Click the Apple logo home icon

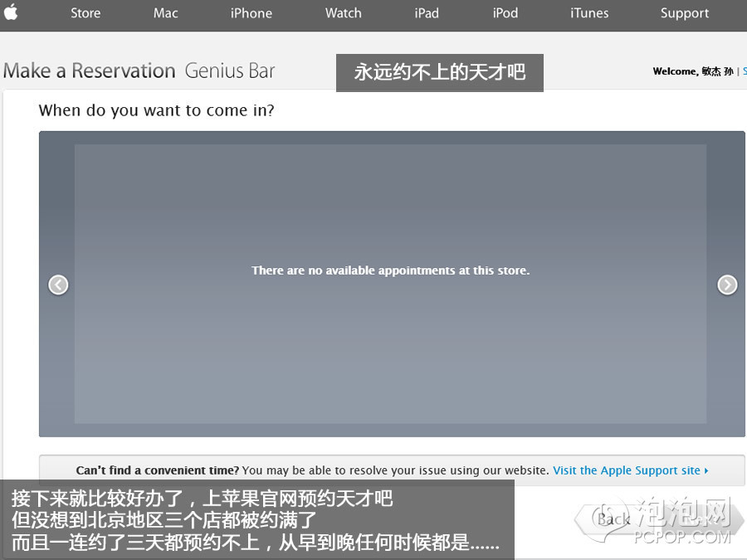tap(11, 12)
